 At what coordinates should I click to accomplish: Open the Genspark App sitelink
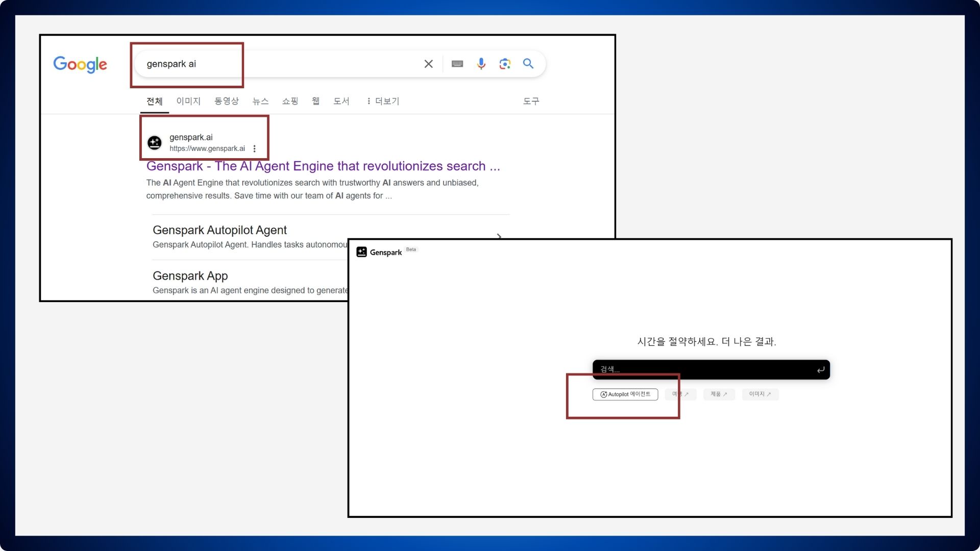tap(190, 276)
